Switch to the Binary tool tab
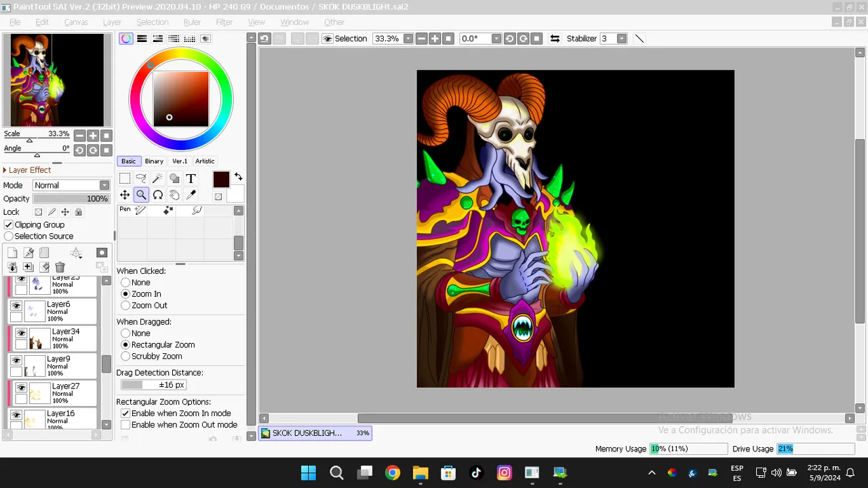This screenshot has height=488, width=868. pyautogui.click(x=154, y=161)
